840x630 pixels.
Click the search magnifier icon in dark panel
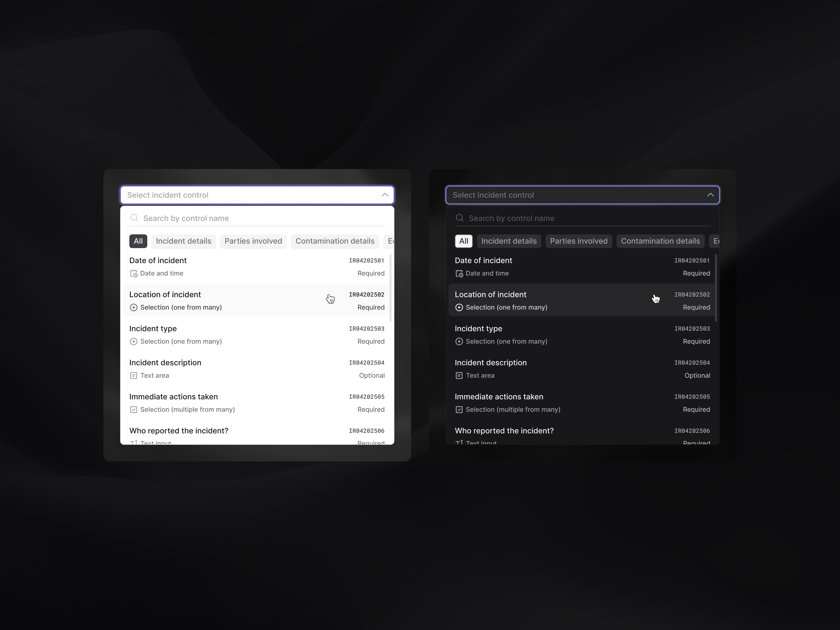[x=460, y=218]
